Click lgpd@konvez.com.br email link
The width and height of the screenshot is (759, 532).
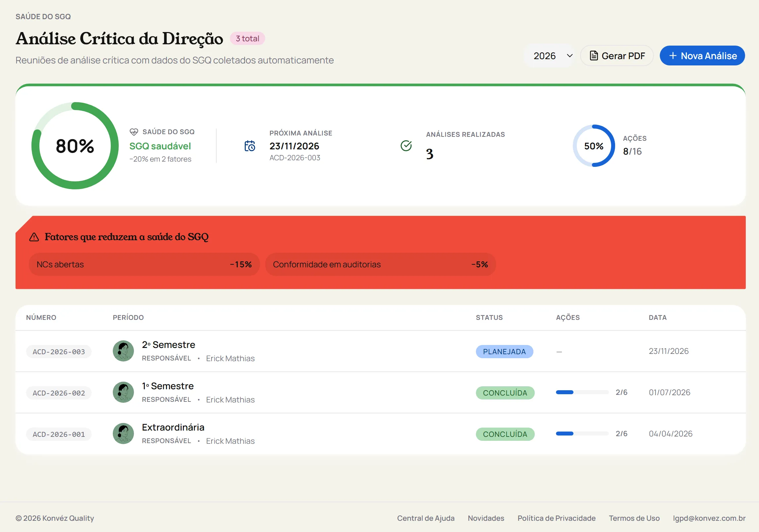(709, 518)
